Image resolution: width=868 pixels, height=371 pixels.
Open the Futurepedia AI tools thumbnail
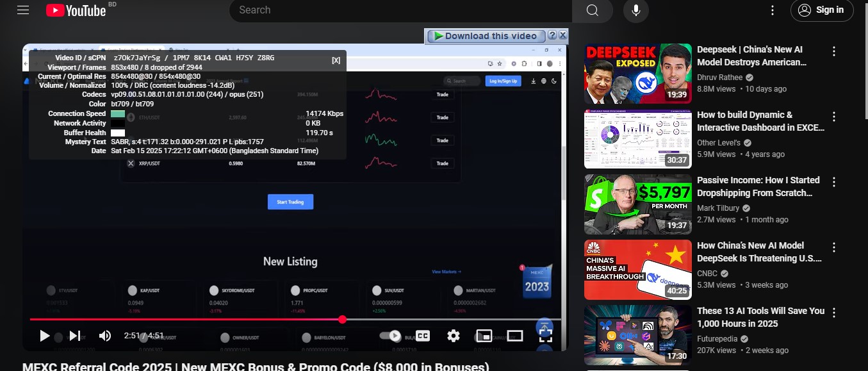[638, 335]
